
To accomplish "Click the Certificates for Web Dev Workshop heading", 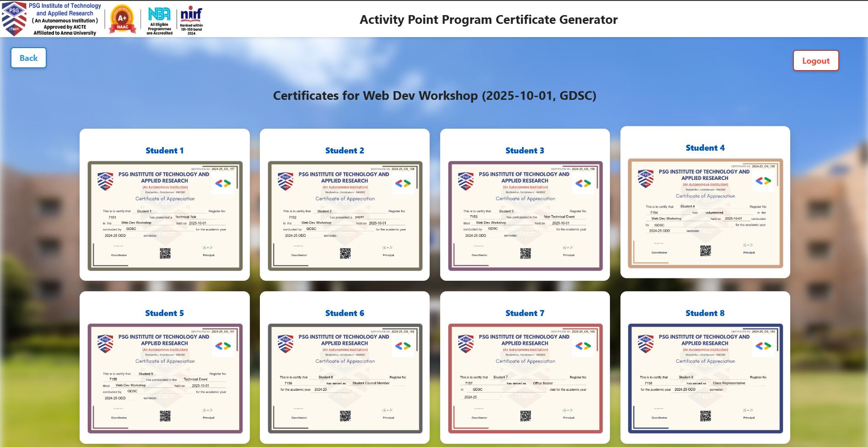I will coord(434,96).
